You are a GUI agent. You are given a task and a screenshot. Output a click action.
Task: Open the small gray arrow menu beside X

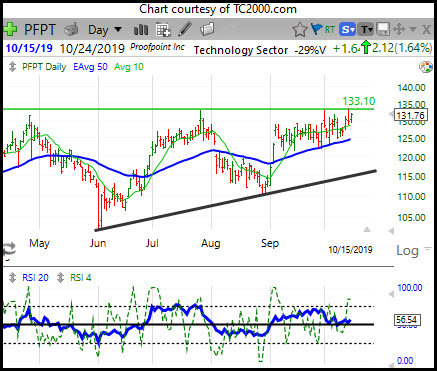click(413, 30)
